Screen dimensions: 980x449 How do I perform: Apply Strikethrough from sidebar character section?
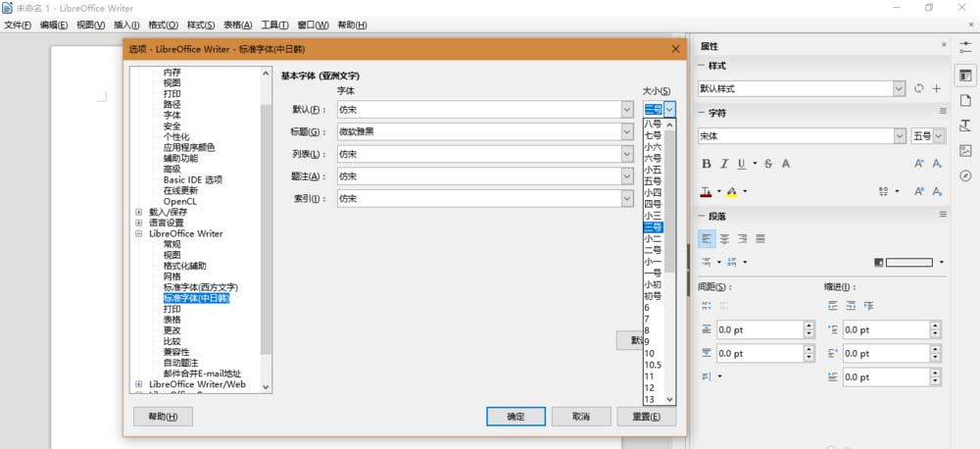(x=767, y=164)
